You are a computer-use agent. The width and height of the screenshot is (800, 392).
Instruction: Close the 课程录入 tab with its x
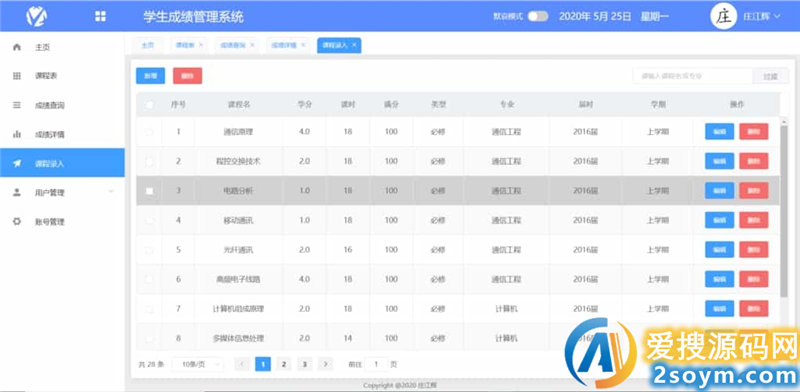(354, 45)
